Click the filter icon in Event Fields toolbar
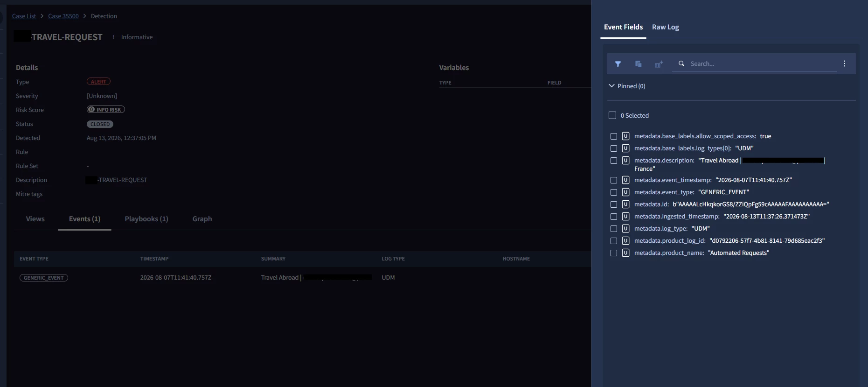Image resolution: width=868 pixels, height=387 pixels. click(618, 64)
